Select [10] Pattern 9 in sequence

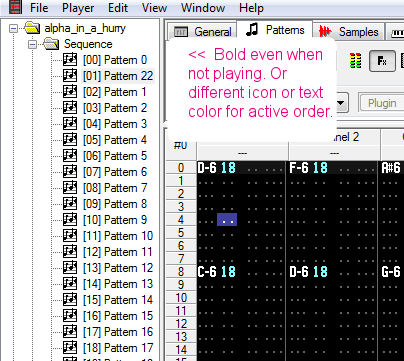(115, 220)
